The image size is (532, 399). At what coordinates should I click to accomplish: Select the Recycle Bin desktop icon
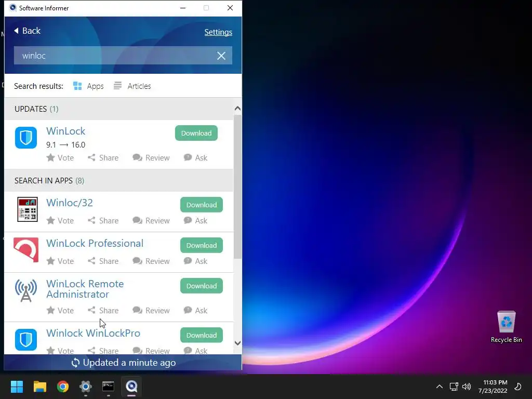pos(506,327)
